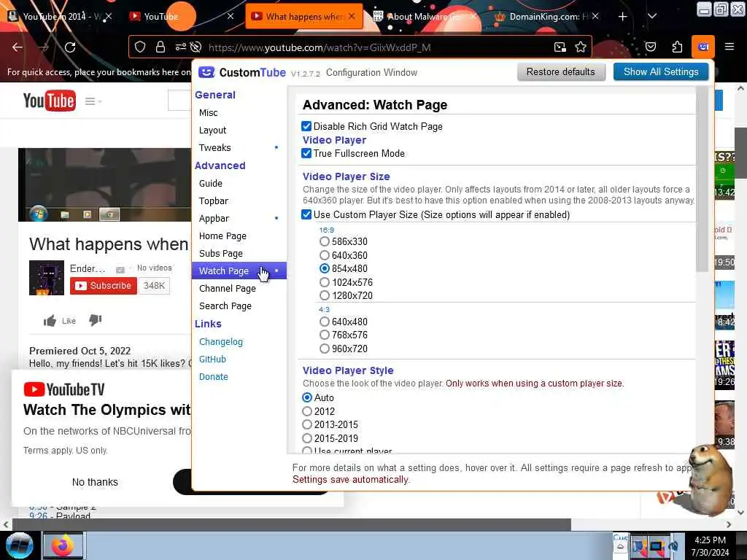Bookmark this page with the star icon
The image size is (747, 560).
tap(580, 47)
